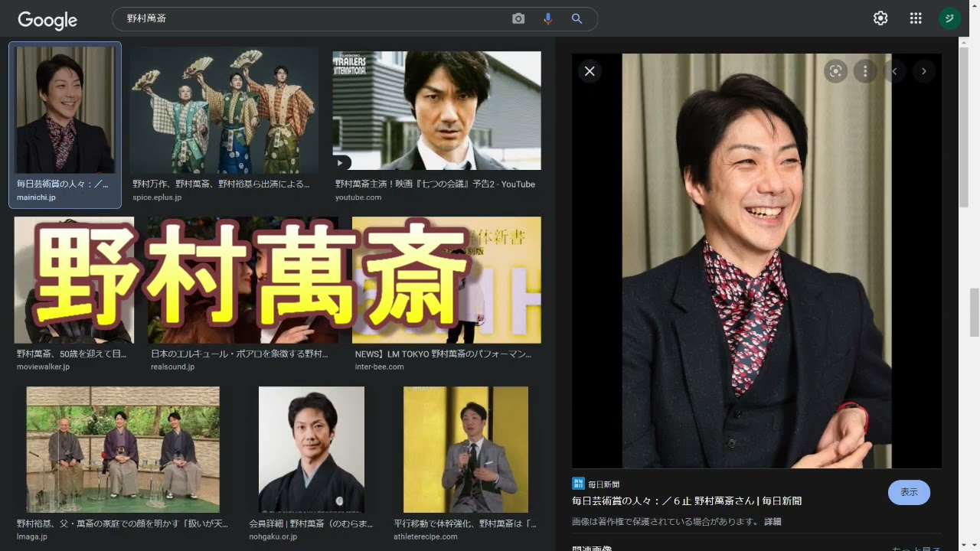The height and width of the screenshot is (551, 980).
Task: Select the YouTube 七つの会議 trailer thumbnail
Action: 436,110
